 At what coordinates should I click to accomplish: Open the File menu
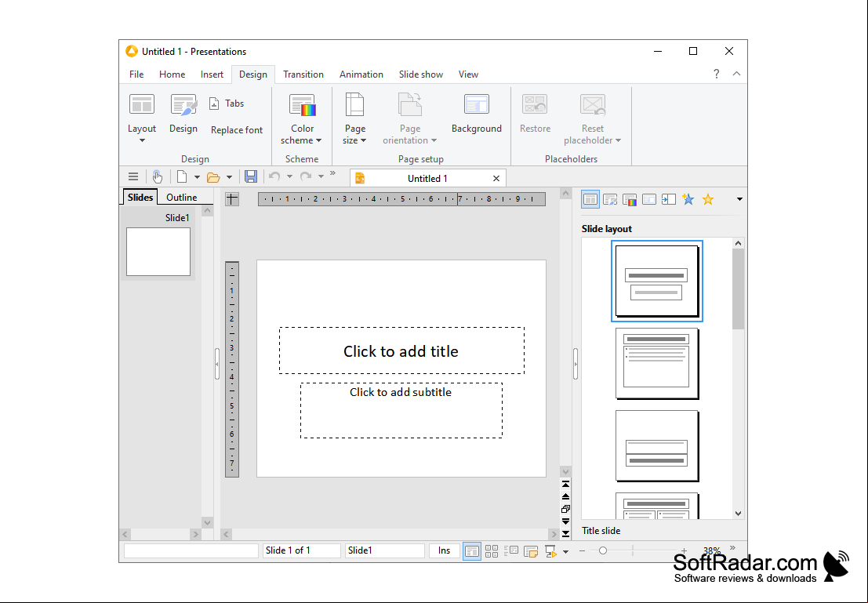pos(136,74)
